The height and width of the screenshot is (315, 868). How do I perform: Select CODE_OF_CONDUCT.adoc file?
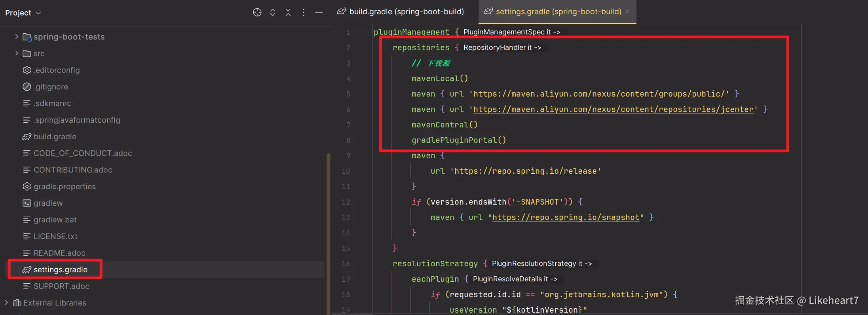[x=83, y=153]
